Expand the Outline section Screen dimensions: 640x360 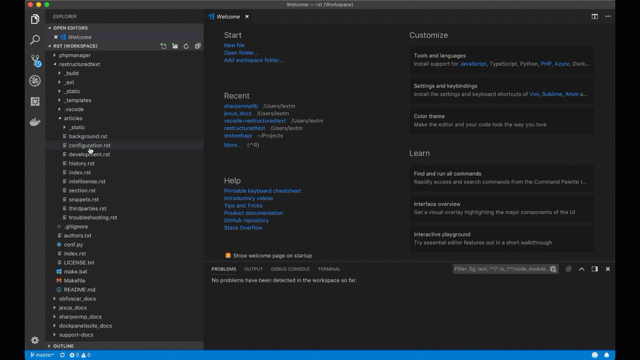click(63, 346)
